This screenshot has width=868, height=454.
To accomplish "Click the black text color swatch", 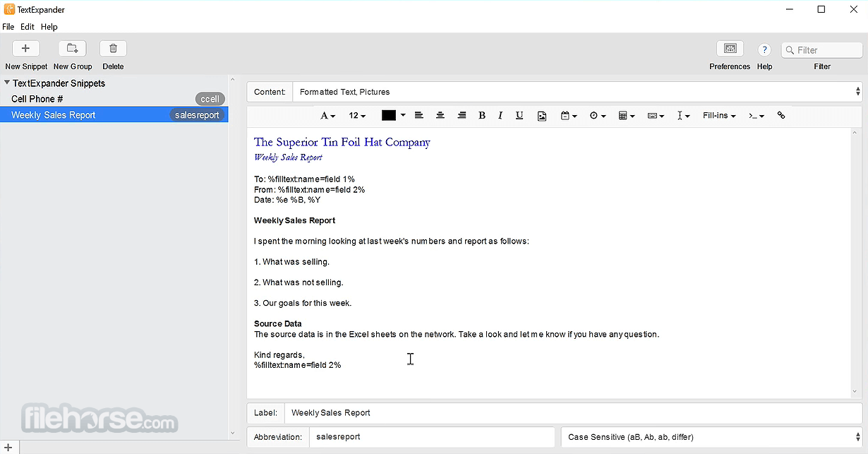I will [x=389, y=115].
